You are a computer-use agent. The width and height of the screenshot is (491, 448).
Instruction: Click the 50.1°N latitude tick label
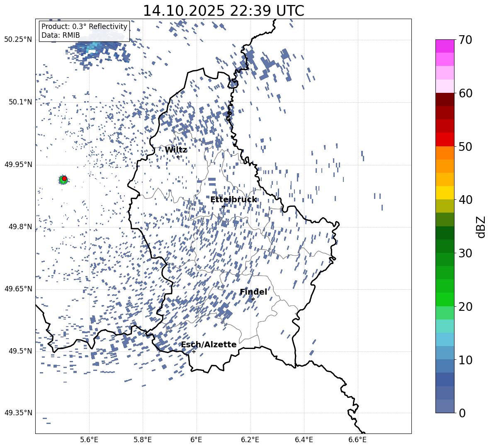click(x=20, y=102)
